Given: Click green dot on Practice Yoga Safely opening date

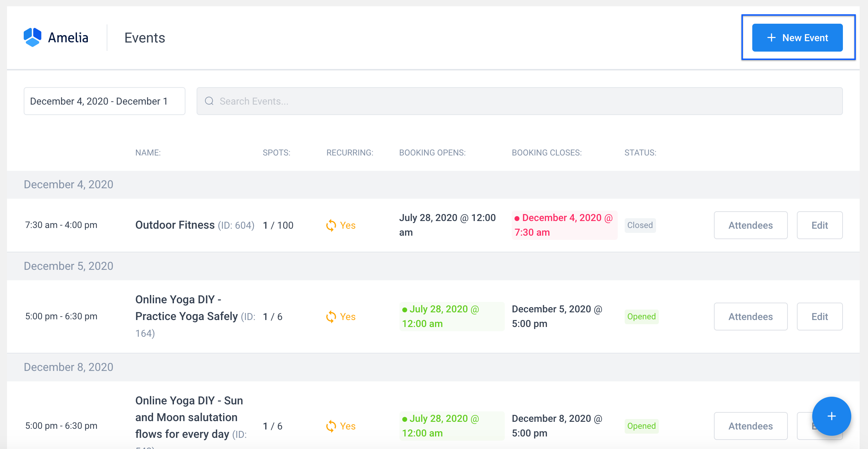Looking at the screenshot, I should [x=404, y=310].
